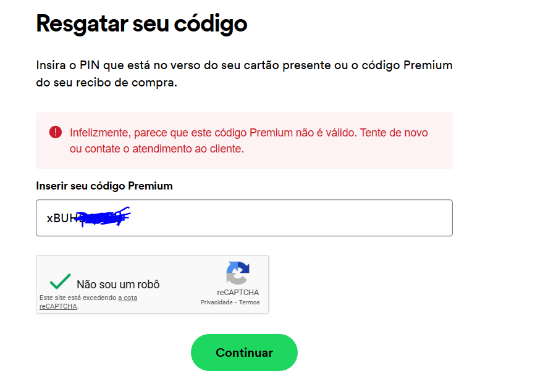The height and width of the screenshot is (392, 535).
Task: Click the Inserir seu código Premium field
Action: 244,217
